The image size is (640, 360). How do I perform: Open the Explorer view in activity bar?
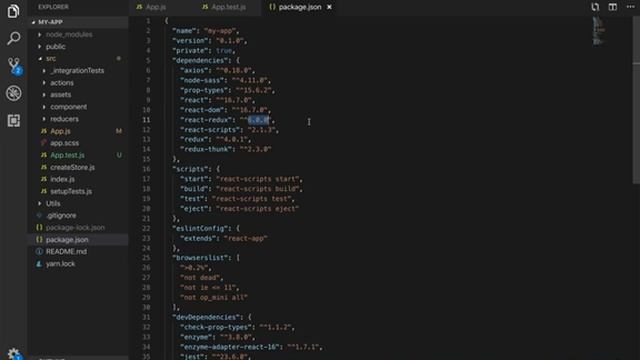click(13, 11)
